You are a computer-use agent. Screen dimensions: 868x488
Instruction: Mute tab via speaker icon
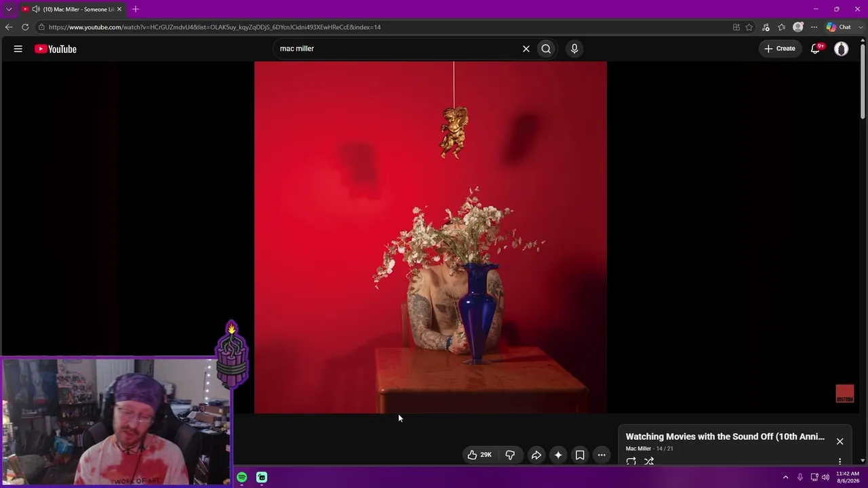(x=36, y=9)
